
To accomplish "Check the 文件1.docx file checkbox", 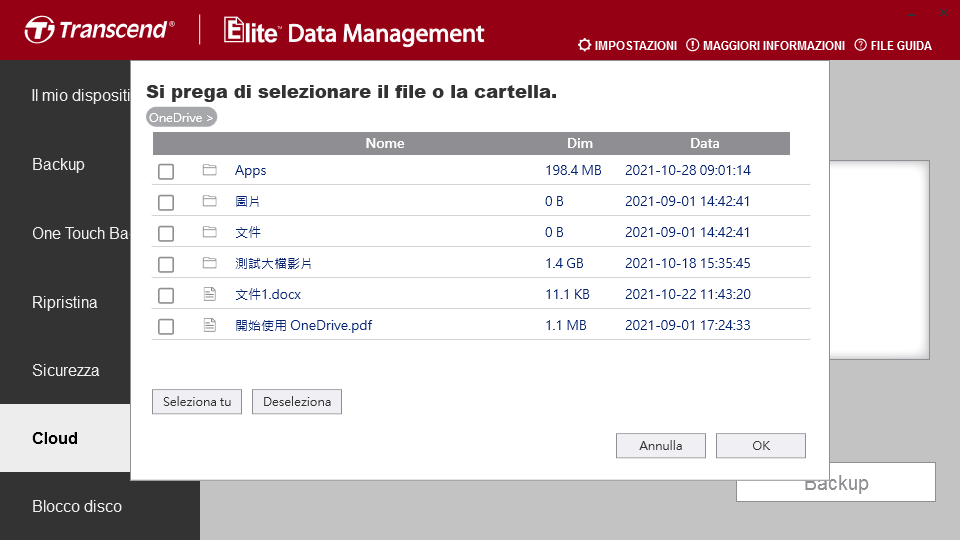I will [x=166, y=296].
